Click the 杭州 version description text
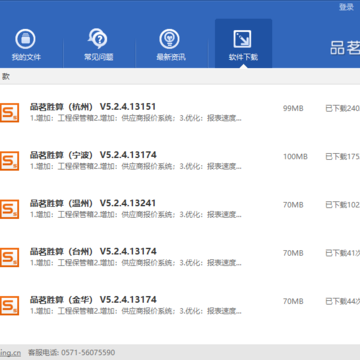The image size is (360, 360). (x=136, y=118)
